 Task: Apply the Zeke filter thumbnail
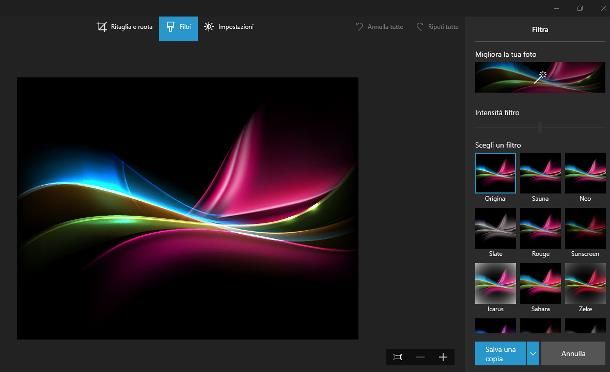tap(585, 283)
